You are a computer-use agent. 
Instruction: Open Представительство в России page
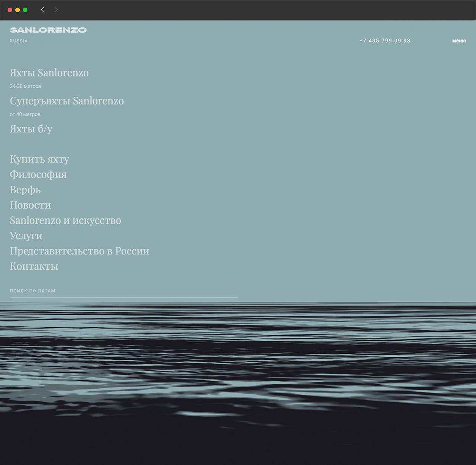point(80,251)
